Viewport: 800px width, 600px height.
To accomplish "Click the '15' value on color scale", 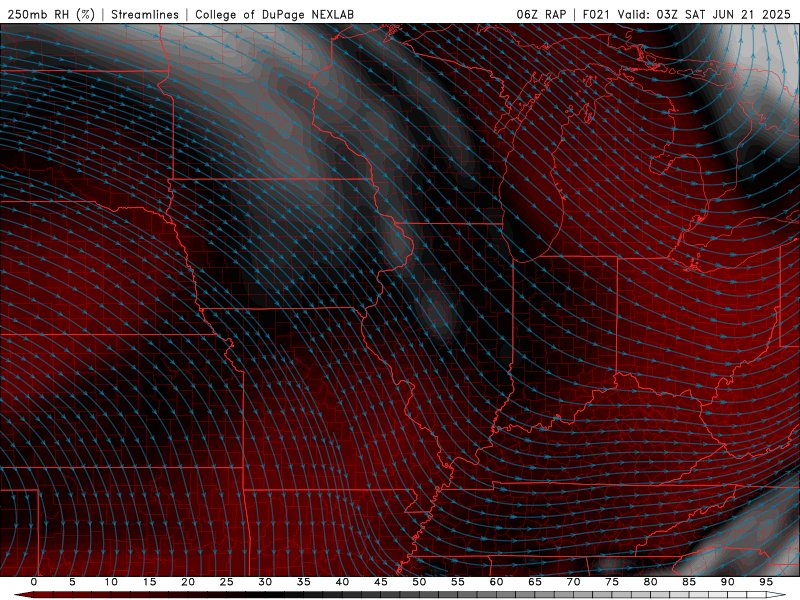I will coord(149,582).
